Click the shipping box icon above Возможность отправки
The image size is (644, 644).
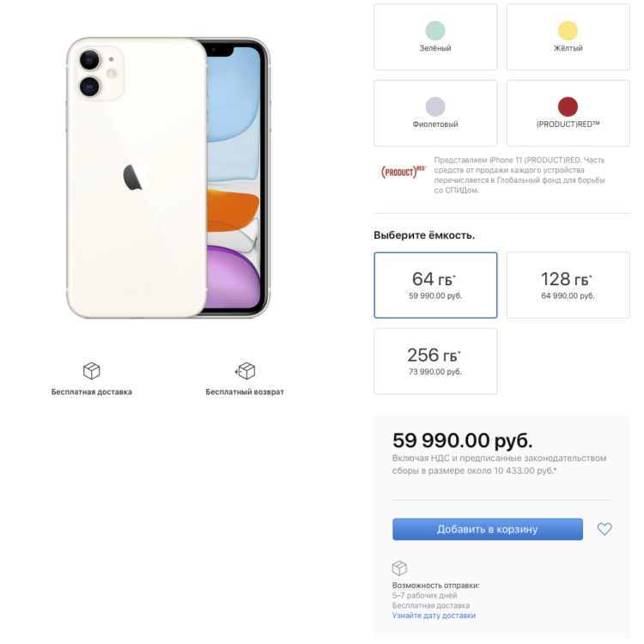[399, 568]
